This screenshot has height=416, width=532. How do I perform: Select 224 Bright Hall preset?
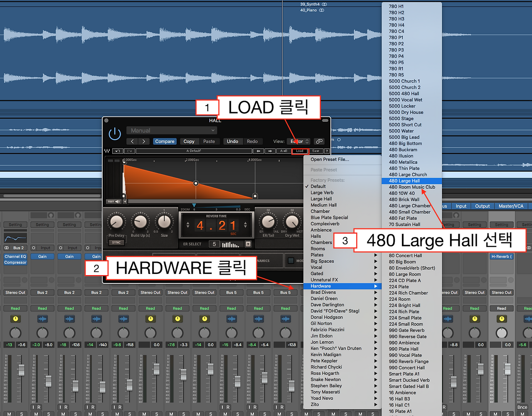411,305
